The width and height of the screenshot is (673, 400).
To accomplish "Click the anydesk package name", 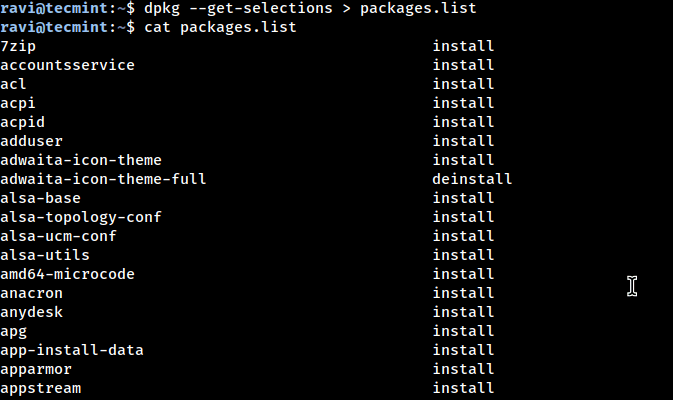I will tap(31, 312).
